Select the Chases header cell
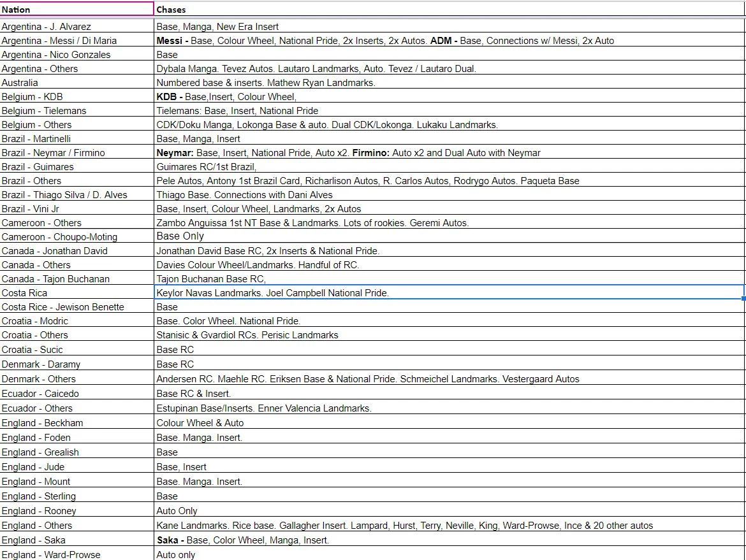Viewport: 746px width, 560px height. (450, 9)
